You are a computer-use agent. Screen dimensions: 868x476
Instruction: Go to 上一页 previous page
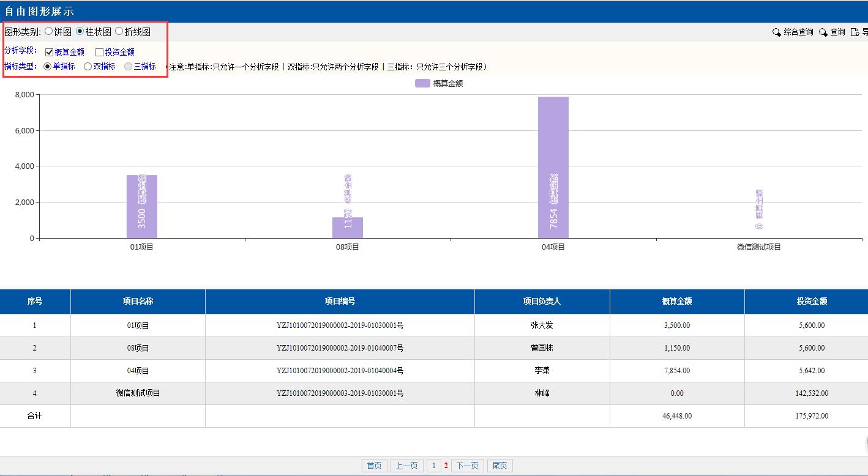[x=406, y=466]
